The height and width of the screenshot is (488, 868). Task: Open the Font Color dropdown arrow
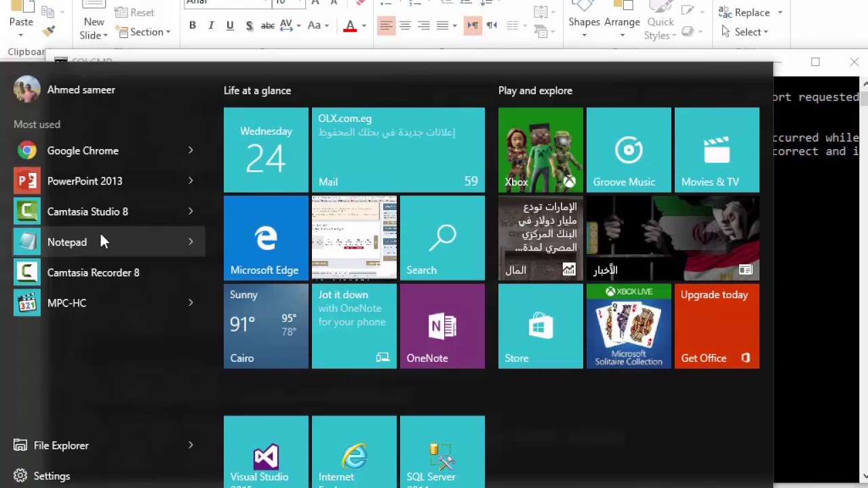pyautogui.click(x=363, y=26)
